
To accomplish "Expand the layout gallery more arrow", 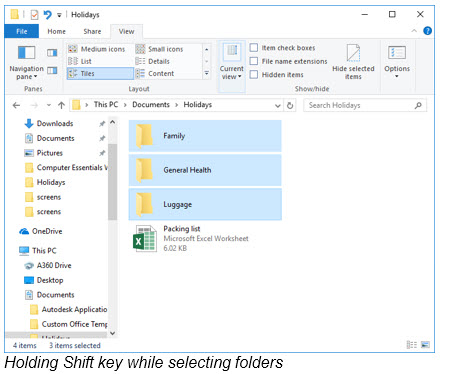I will pyautogui.click(x=207, y=73).
